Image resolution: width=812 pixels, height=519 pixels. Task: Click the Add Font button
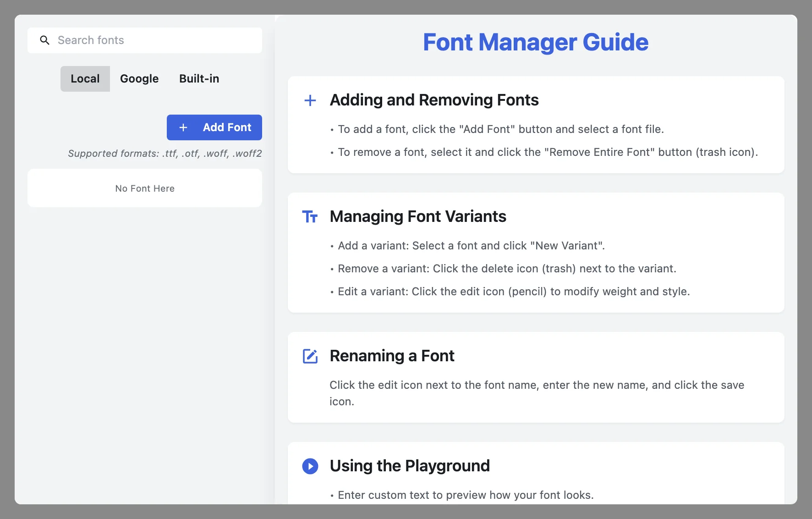coord(214,127)
